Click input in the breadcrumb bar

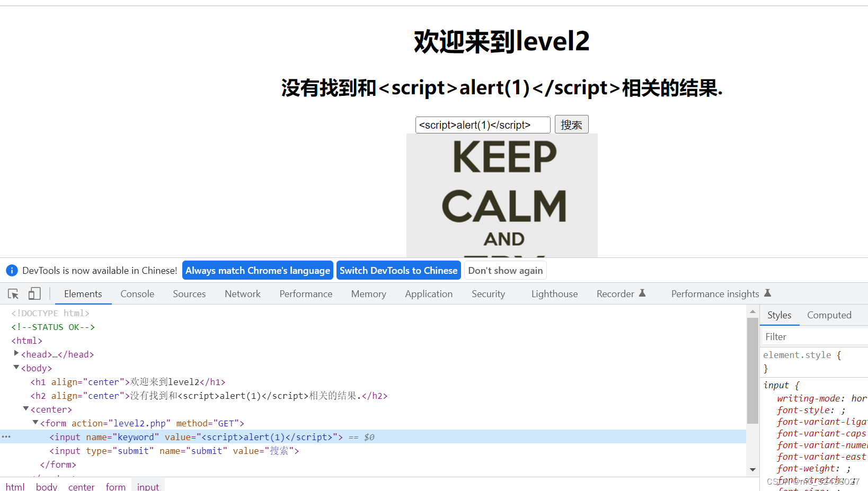(148, 486)
